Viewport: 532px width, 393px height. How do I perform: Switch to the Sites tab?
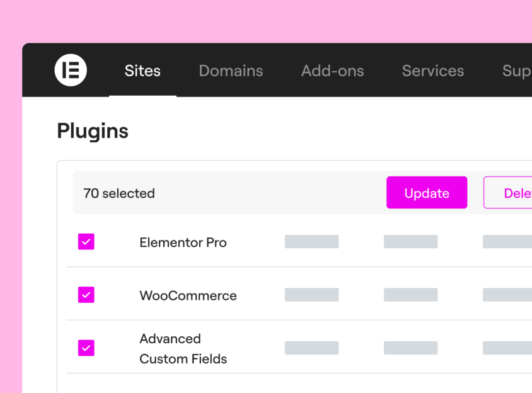142,71
